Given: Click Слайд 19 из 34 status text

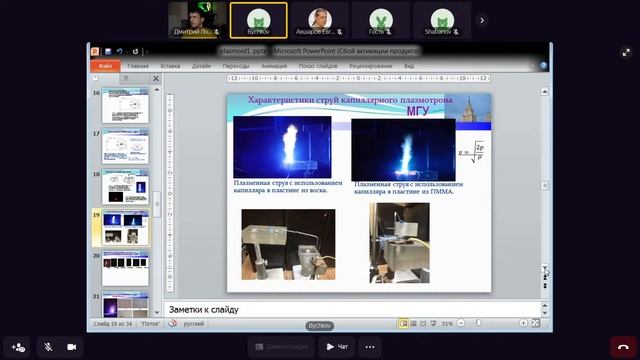Looking at the screenshot, I should [x=113, y=323].
